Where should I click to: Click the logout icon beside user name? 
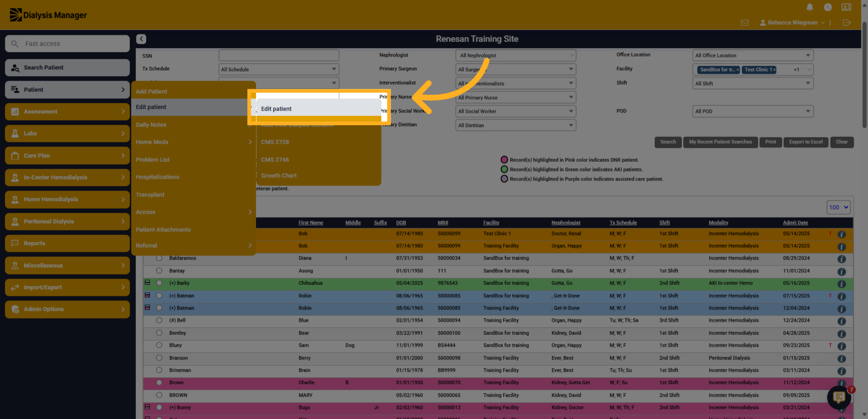tap(847, 23)
